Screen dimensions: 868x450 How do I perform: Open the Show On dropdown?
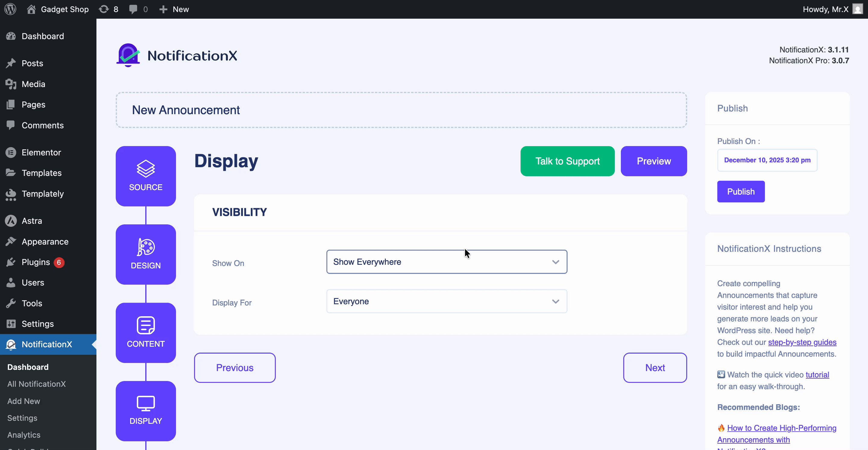tap(446, 262)
